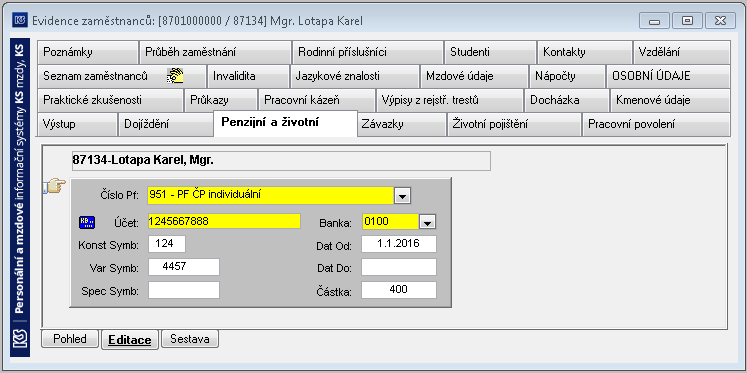Open the Dojíždění tab
747x373 pixels.
(x=165, y=124)
